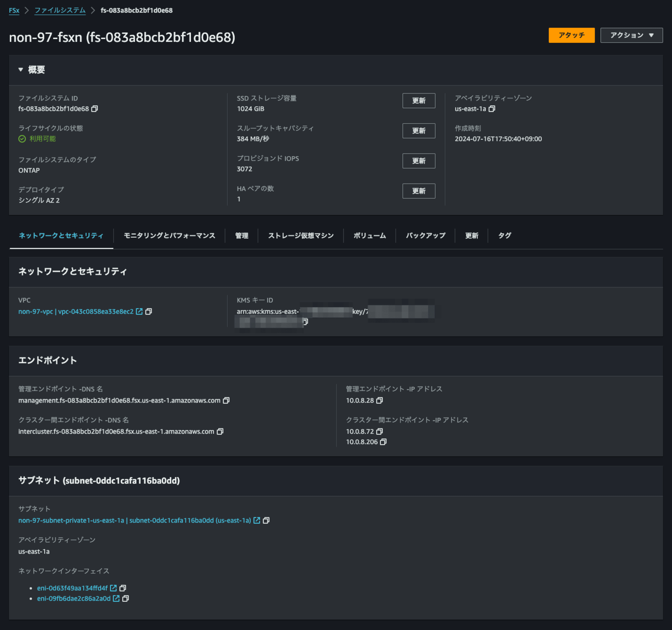Open the バックアップ tab
Viewport: 672px width, 630px height.
(426, 235)
